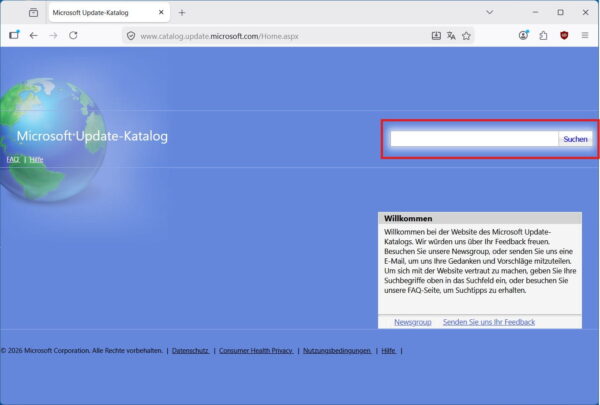Click the Suchen search button
Viewport: 600px width, 405px height.
coord(575,139)
